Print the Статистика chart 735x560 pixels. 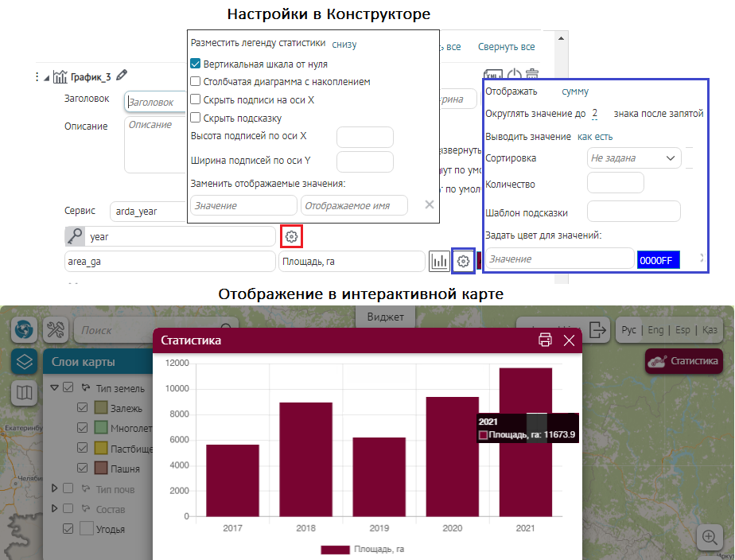click(545, 340)
